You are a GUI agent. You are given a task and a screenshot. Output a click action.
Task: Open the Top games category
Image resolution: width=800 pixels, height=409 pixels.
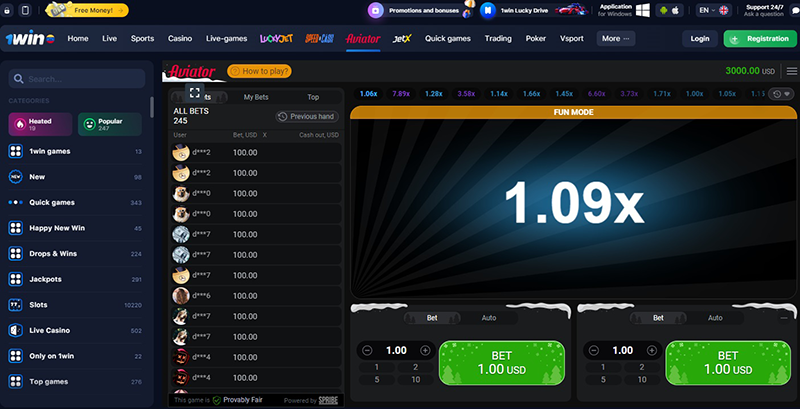tap(75, 381)
